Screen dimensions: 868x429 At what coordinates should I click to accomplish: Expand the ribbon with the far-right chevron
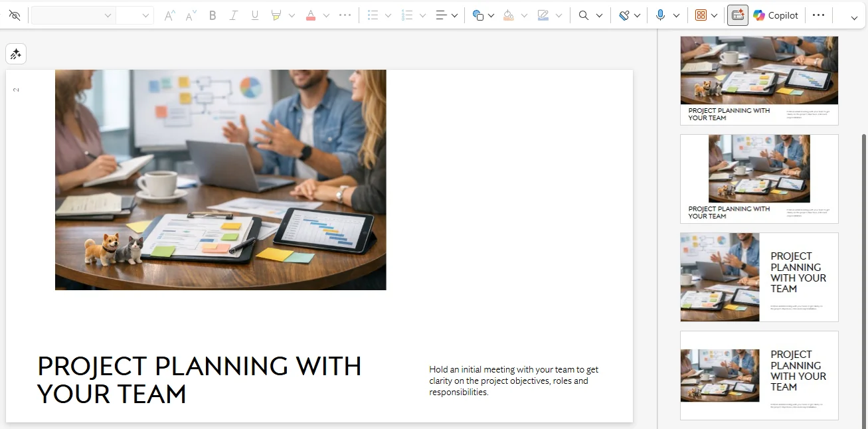(x=854, y=17)
